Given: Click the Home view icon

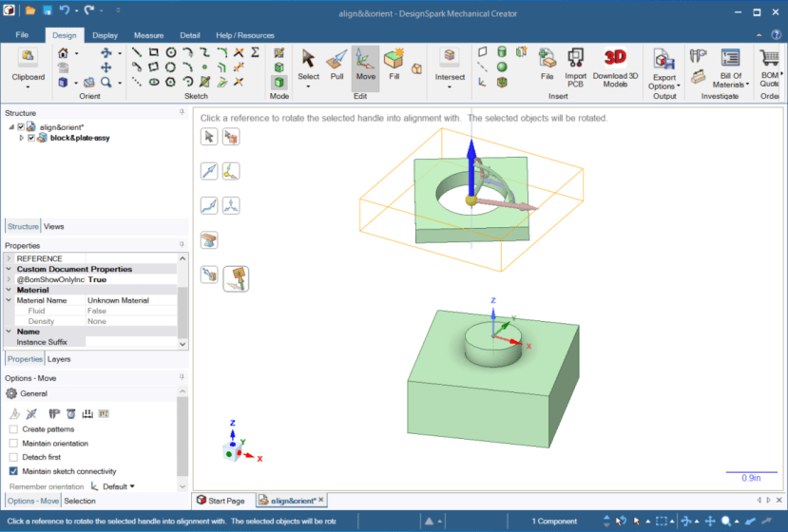Looking at the screenshot, I should 64,53.
